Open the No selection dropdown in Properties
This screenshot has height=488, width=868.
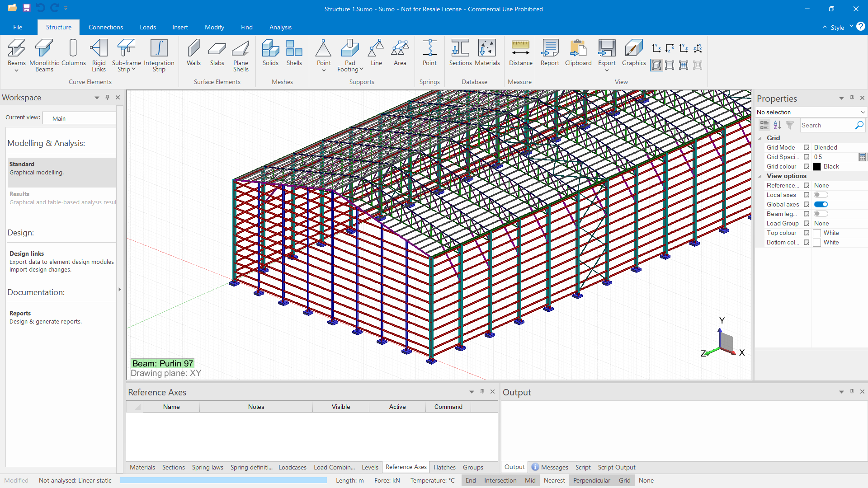click(x=810, y=112)
